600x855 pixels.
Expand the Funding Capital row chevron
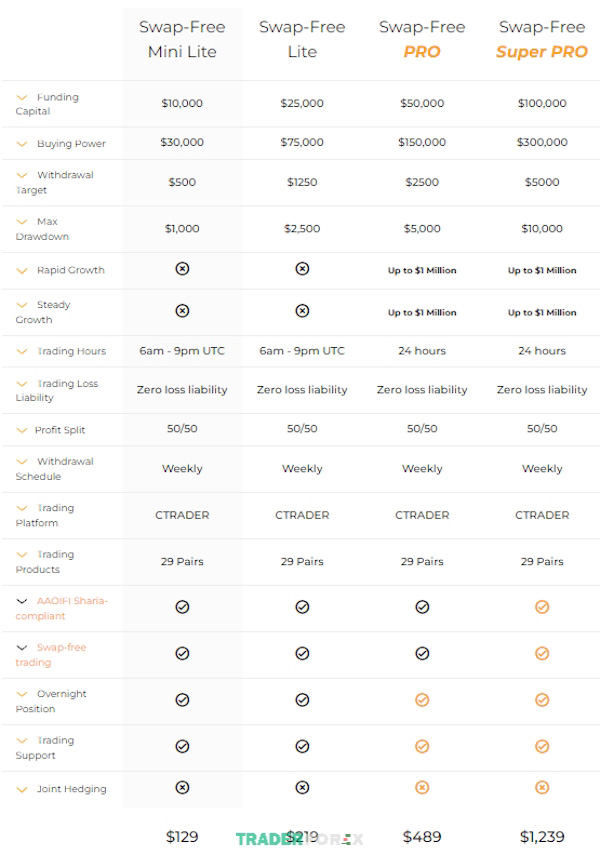click(22, 97)
